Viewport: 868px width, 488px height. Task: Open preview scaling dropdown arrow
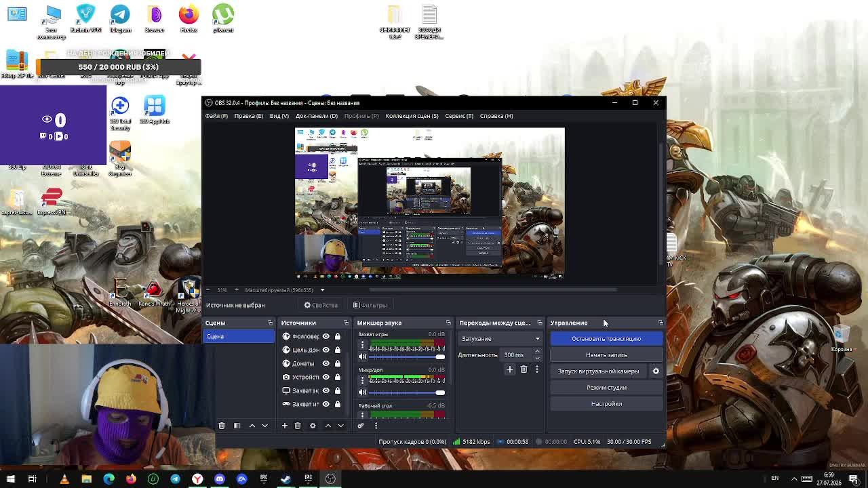(322, 290)
